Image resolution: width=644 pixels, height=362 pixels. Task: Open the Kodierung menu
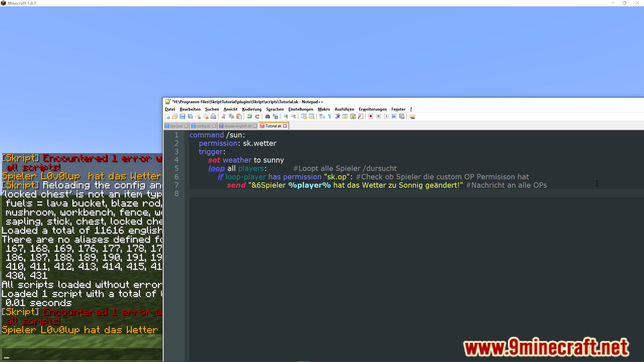252,109
